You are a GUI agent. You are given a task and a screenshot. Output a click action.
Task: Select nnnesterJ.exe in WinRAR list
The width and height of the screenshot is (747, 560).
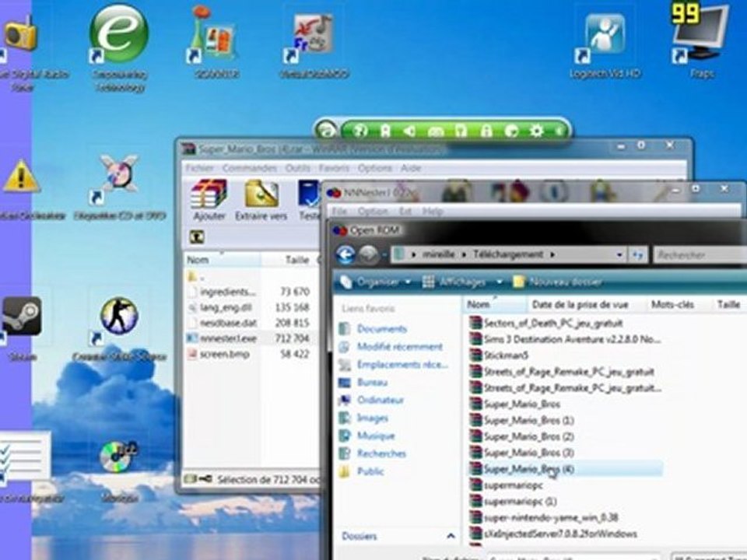[x=228, y=338]
